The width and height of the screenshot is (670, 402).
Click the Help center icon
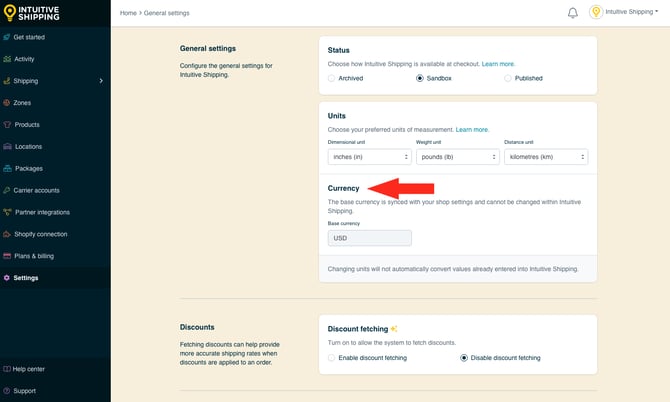8,369
